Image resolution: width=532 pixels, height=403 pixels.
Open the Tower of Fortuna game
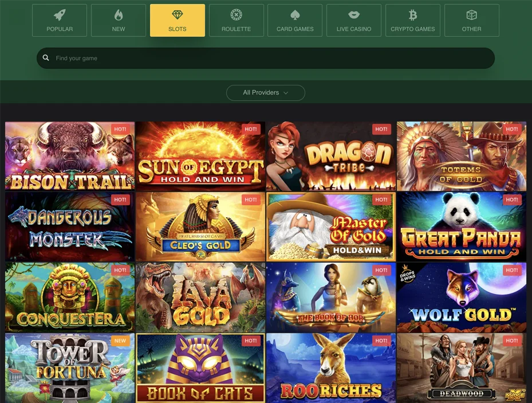(70, 368)
